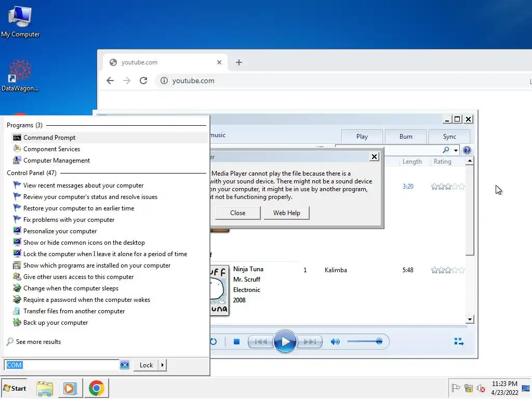Image resolution: width=532 pixels, height=399 pixels.
Task: Click the muted volume tray icon
Action: [481, 388]
